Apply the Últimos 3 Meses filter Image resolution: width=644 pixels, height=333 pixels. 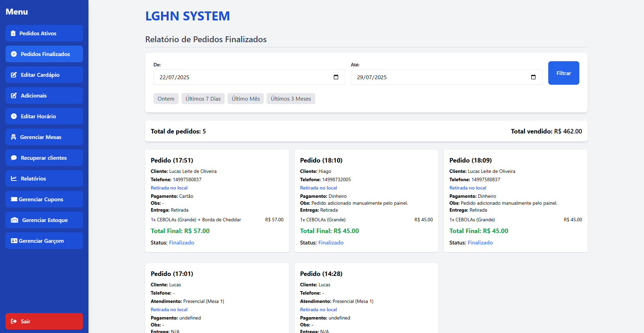pyautogui.click(x=291, y=99)
